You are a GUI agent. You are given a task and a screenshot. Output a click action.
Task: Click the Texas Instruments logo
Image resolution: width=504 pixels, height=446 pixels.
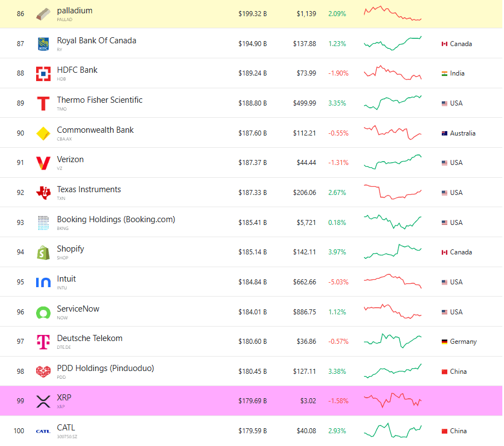(43, 193)
